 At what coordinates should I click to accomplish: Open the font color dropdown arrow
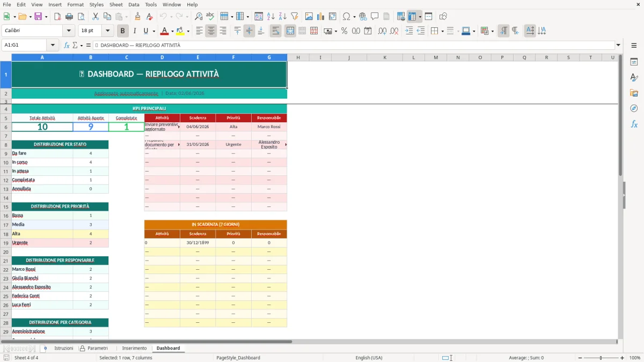[x=173, y=31]
